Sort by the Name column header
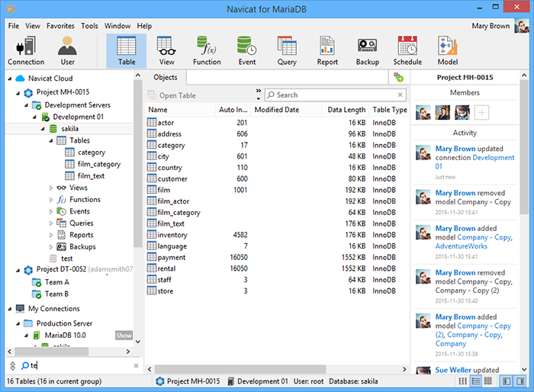Viewport: 534px width, 392px height. pyautogui.click(x=181, y=110)
